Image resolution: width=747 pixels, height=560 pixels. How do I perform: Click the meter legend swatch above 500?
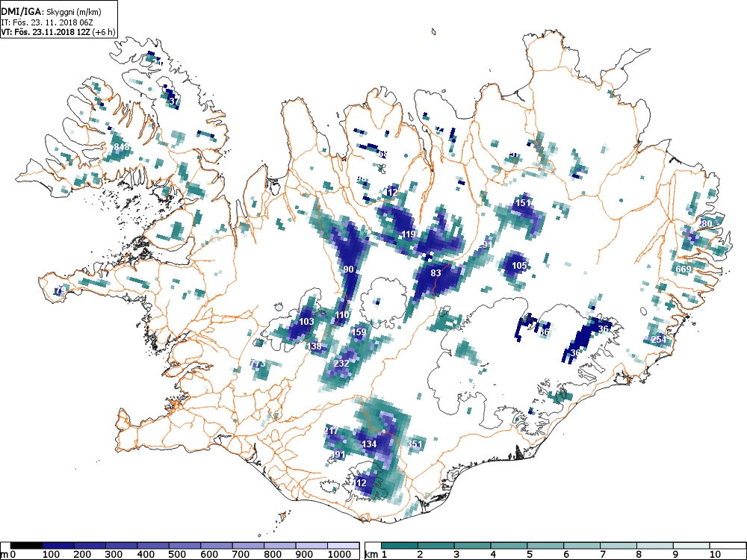[x=185, y=546]
